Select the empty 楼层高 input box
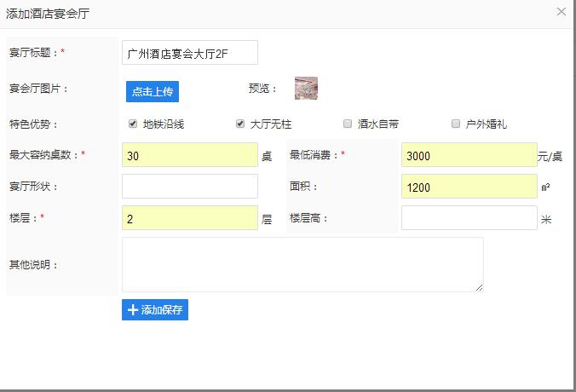This screenshot has width=576, height=392. click(469, 218)
